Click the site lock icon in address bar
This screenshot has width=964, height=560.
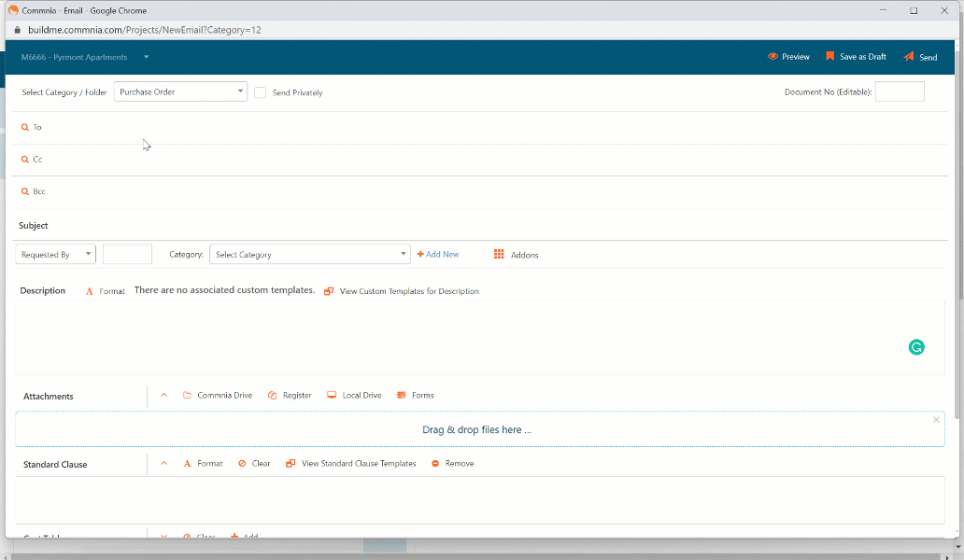tap(17, 30)
